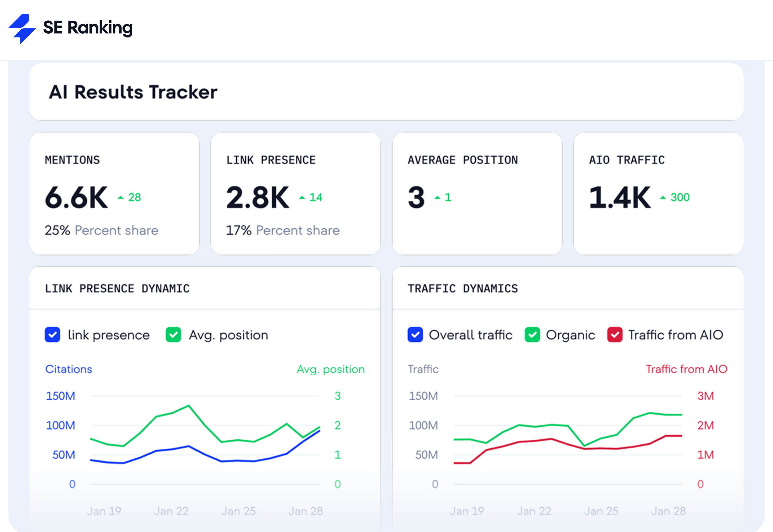Image resolution: width=773 pixels, height=532 pixels.
Task: Select the blue link presence checkbox icon
Action: pos(52,335)
